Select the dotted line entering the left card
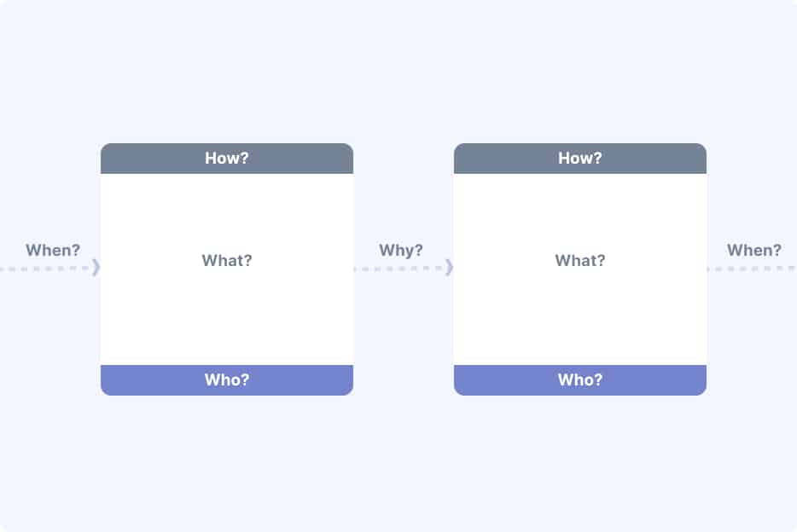 pos(47,269)
